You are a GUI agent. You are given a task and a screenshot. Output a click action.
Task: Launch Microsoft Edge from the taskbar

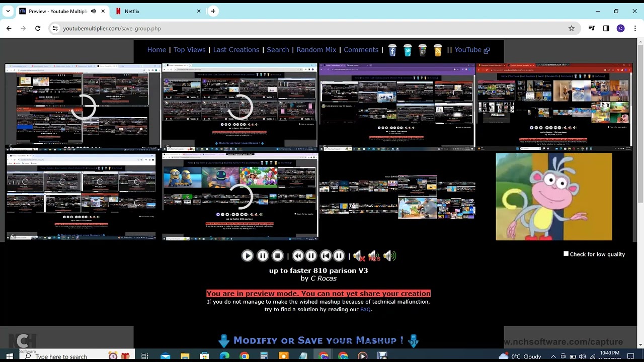tap(224, 356)
